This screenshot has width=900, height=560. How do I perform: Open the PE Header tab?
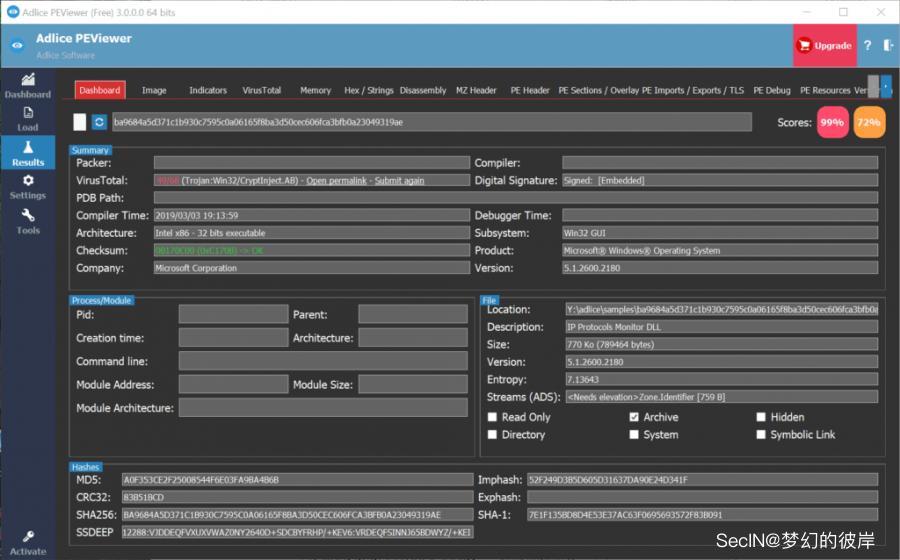click(530, 90)
